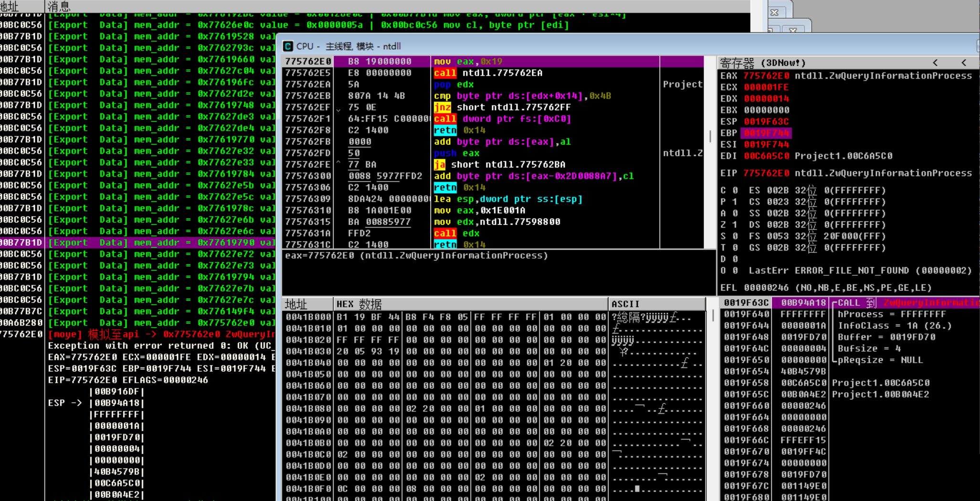Select 'call dword ptr fs:[0xC0]' instruction
980x501 pixels.
coord(493,119)
